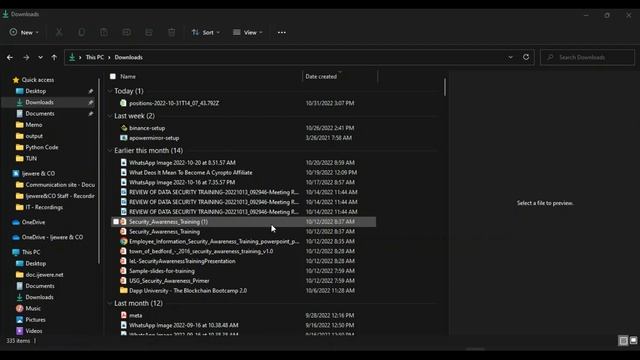
Task: Click the large icons view in status bar
Action: coord(633,340)
